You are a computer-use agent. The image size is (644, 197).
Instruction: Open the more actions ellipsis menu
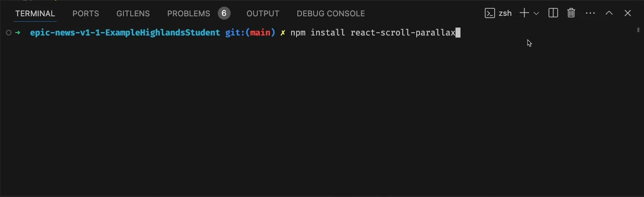(590, 13)
